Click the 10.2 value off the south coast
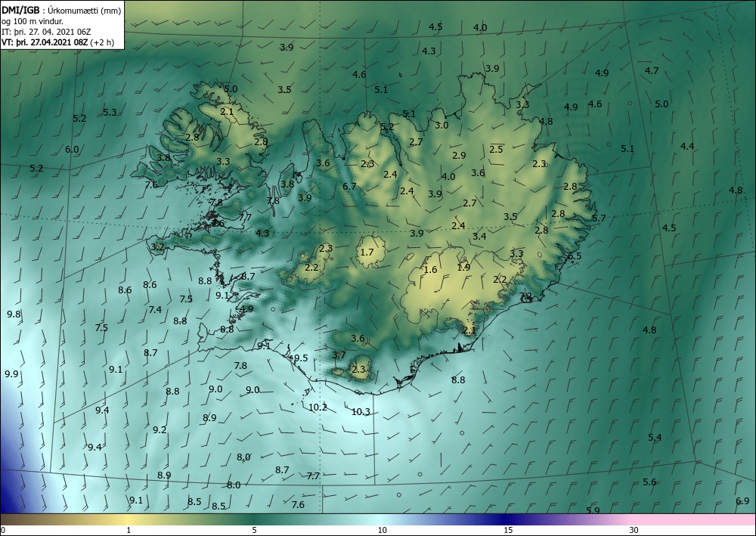The height and width of the screenshot is (536, 756). click(x=318, y=407)
